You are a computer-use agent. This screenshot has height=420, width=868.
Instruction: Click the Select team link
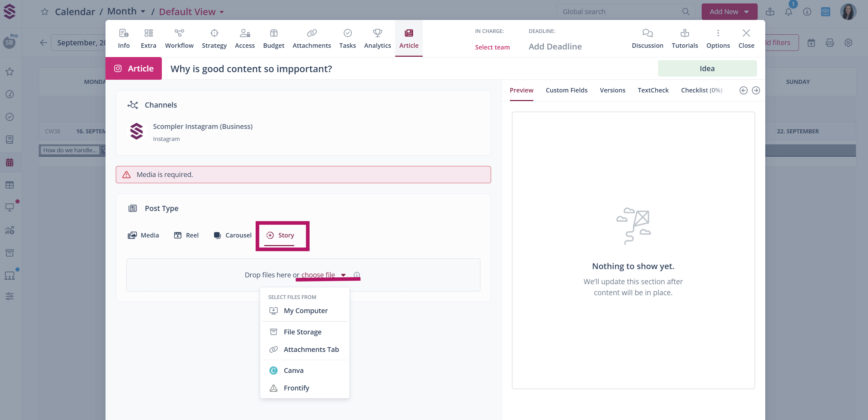point(492,47)
